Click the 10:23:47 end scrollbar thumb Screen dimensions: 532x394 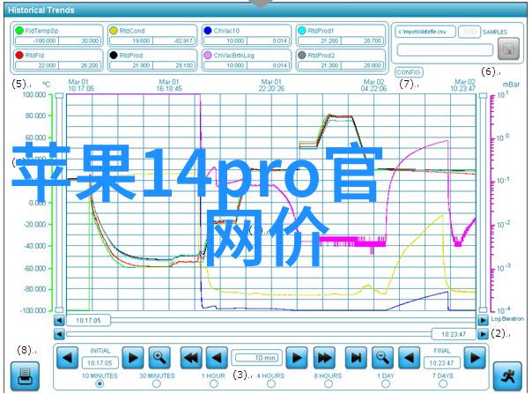454,334
